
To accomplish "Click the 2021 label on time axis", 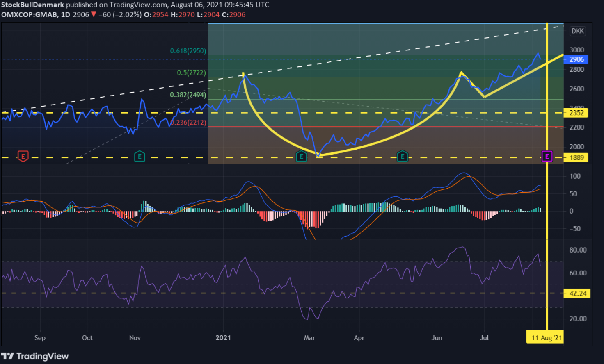I will [x=223, y=338].
